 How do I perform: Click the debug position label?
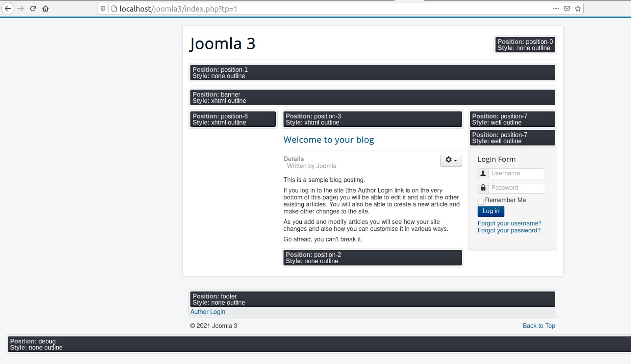[319, 344]
